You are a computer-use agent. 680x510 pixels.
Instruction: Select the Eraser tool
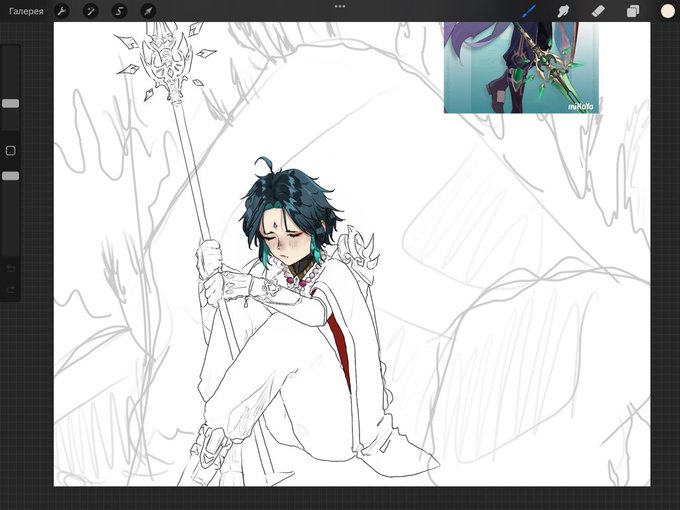(x=598, y=11)
